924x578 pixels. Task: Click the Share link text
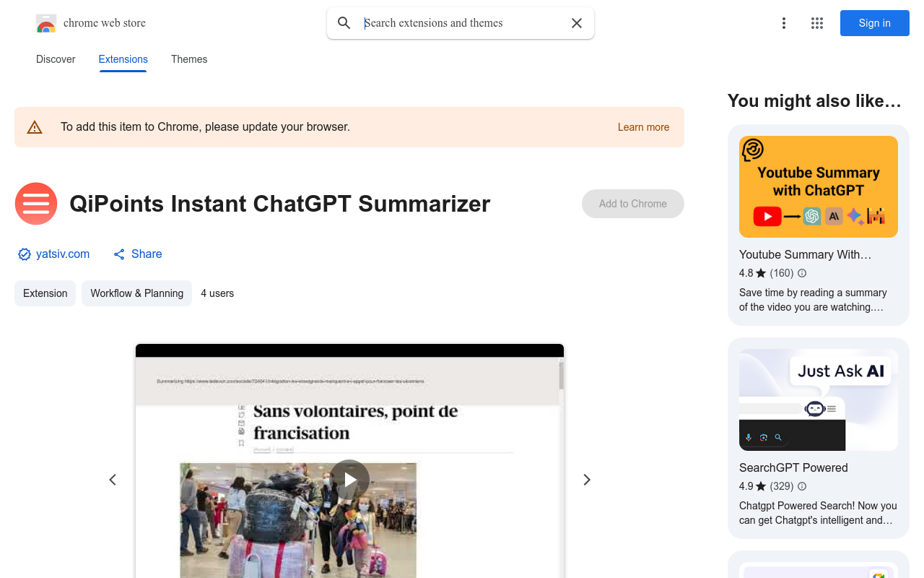(x=147, y=254)
